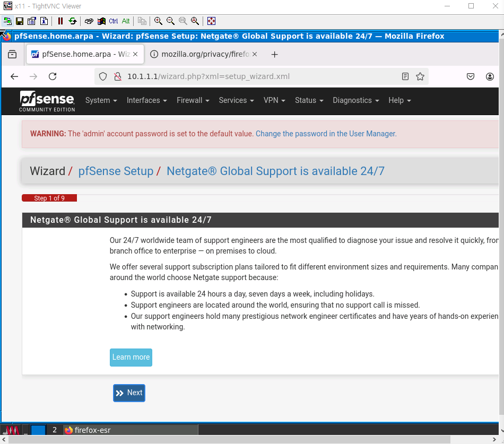Open the Diagnostics dropdown menu

pyautogui.click(x=356, y=101)
